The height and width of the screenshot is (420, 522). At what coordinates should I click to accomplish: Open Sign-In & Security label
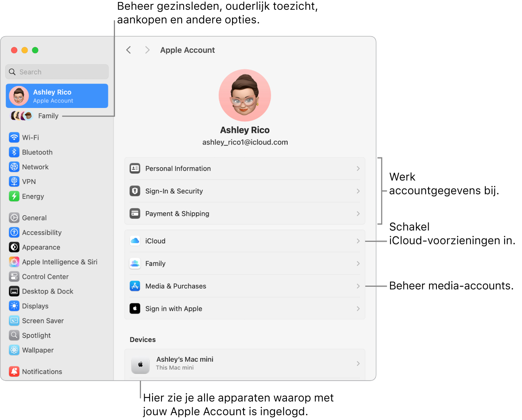click(x=174, y=191)
